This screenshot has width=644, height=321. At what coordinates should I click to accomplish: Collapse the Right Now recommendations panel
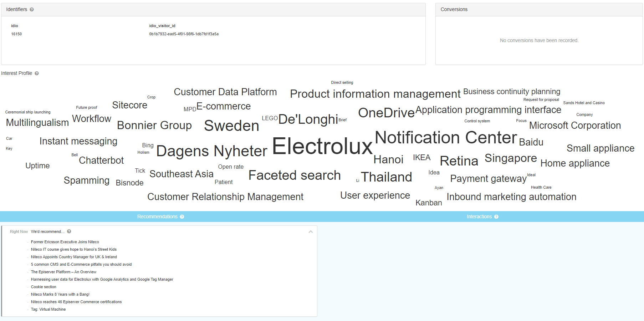[311, 232]
